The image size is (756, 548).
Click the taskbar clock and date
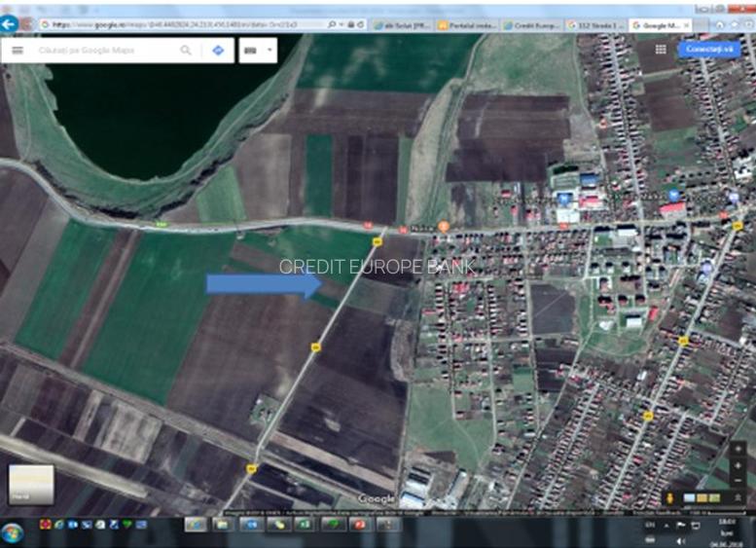click(725, 532)
